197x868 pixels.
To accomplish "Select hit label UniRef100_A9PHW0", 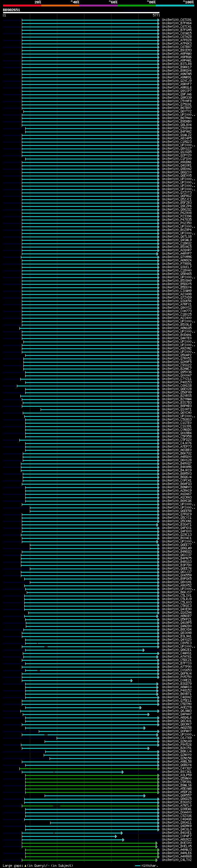I will [x=177, y=54].
